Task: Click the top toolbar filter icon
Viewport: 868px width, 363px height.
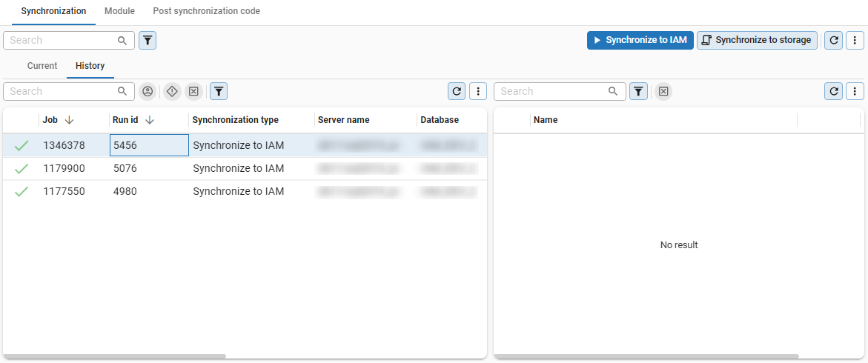Action: [x=148, y=40]
